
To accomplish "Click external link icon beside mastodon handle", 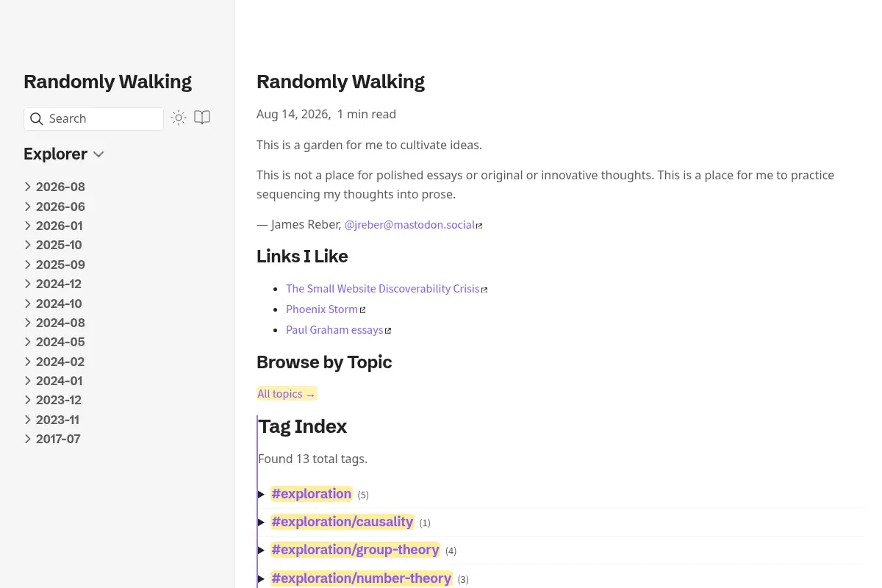I will click(479, 226).
